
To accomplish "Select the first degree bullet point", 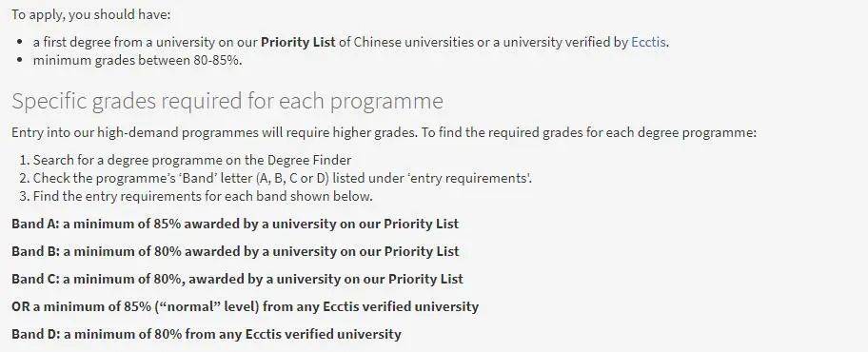I will [x=351, y=42].
